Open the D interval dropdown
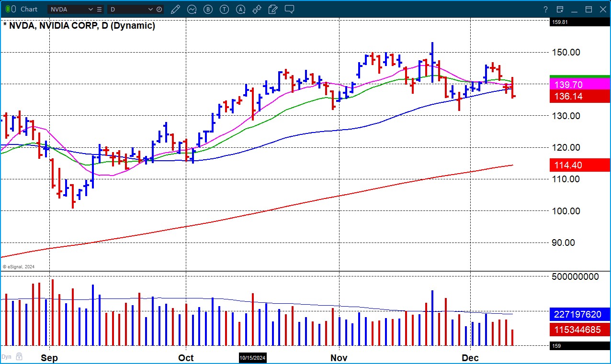Screen dimensions: 611x364 point(150,9)
